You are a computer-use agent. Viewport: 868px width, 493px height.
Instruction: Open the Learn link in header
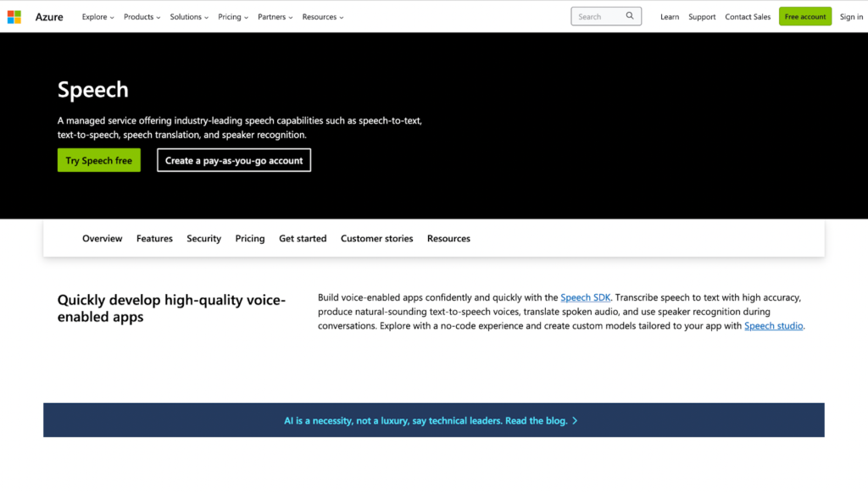pyautogui.click(x=670, y=17)
